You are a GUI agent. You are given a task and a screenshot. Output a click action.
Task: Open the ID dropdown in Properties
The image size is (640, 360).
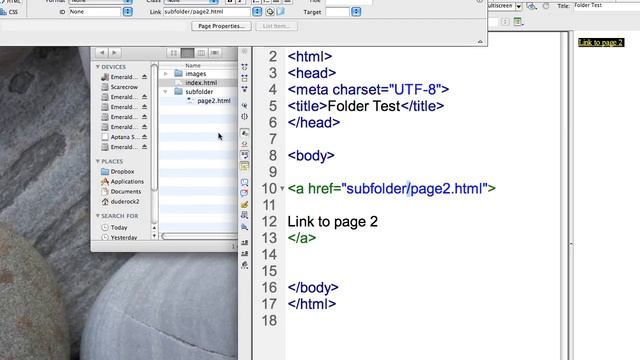(x=128, y=12)
